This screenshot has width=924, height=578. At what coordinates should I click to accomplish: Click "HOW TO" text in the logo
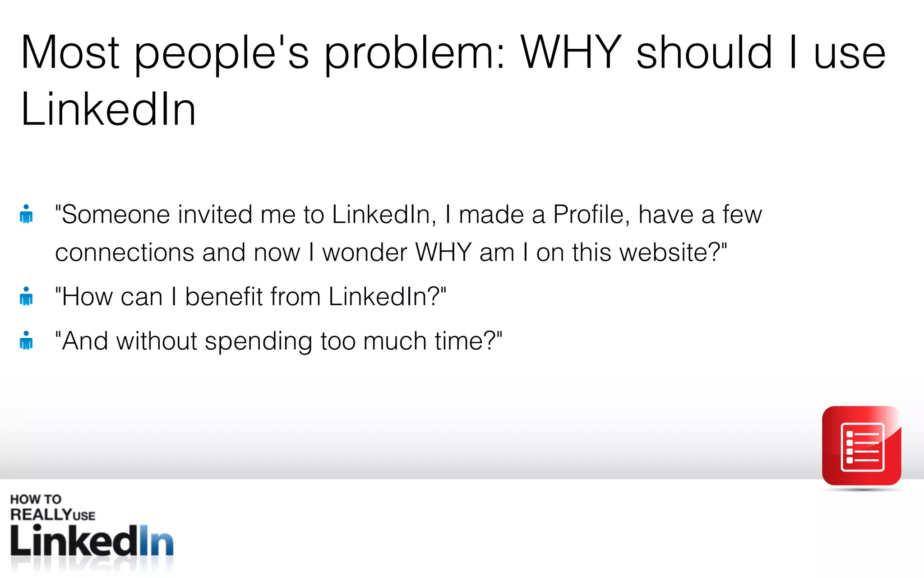[x=35, y=499]
